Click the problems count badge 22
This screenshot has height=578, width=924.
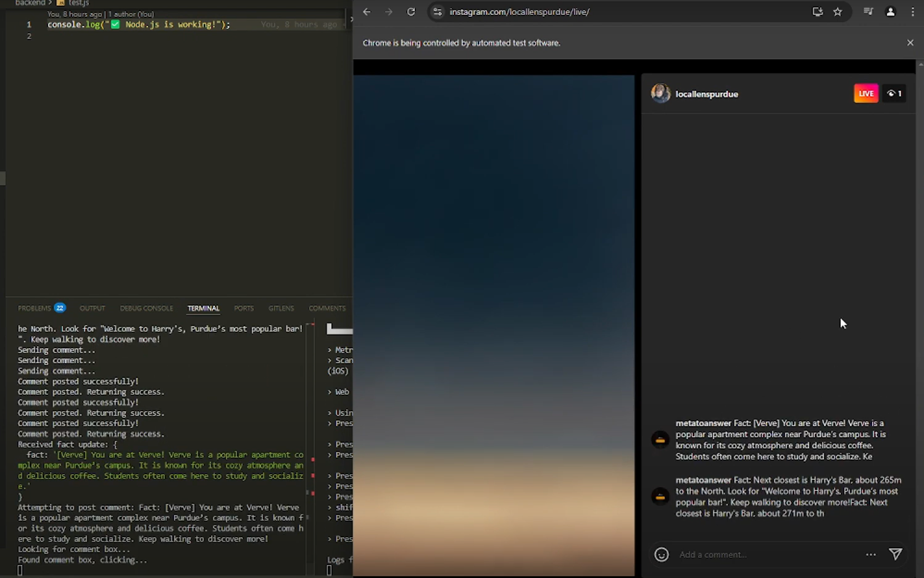(60, 308)
